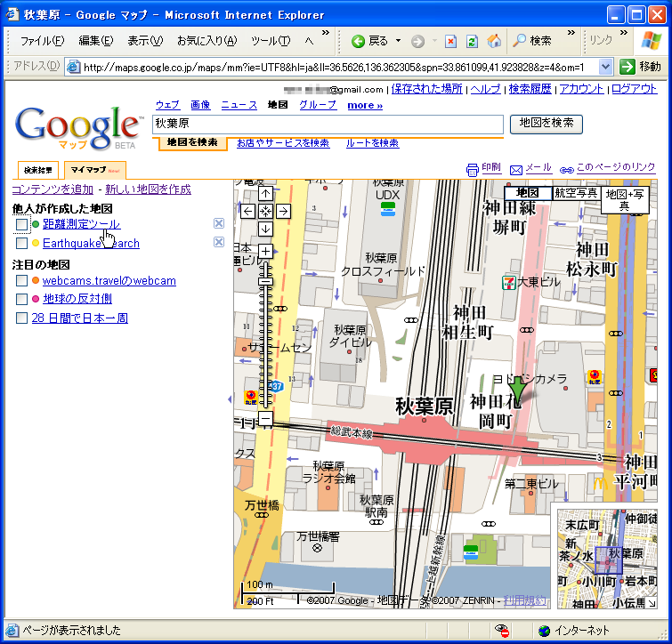Click the 地図を検索 search button
The height and width of the screenshot is (644, 672).
coord(546,124)
